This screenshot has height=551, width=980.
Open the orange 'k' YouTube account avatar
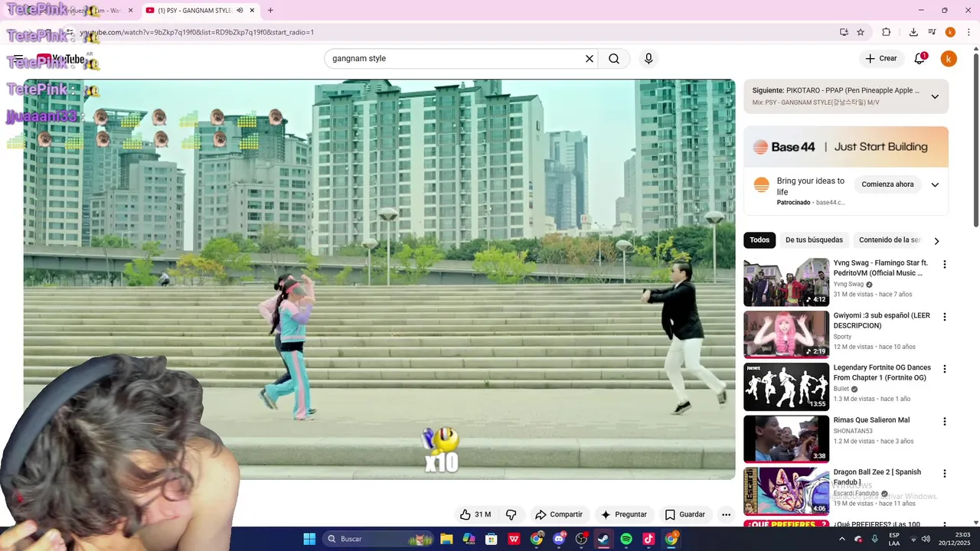pos(949,59)
